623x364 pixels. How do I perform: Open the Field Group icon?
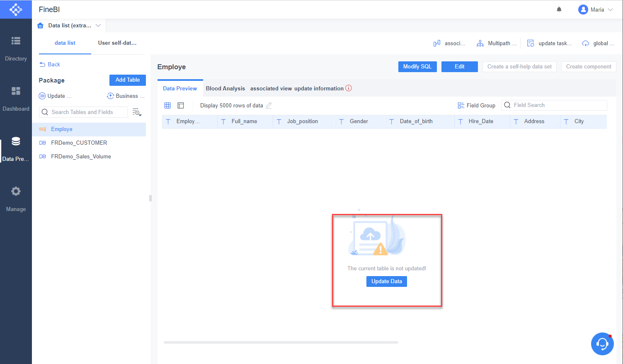tap(461, 105)
